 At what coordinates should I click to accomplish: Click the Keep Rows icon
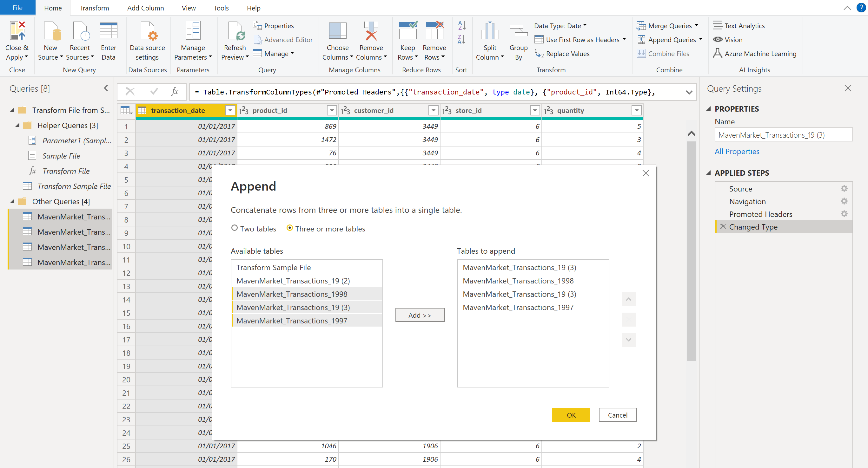coord(408,31)
